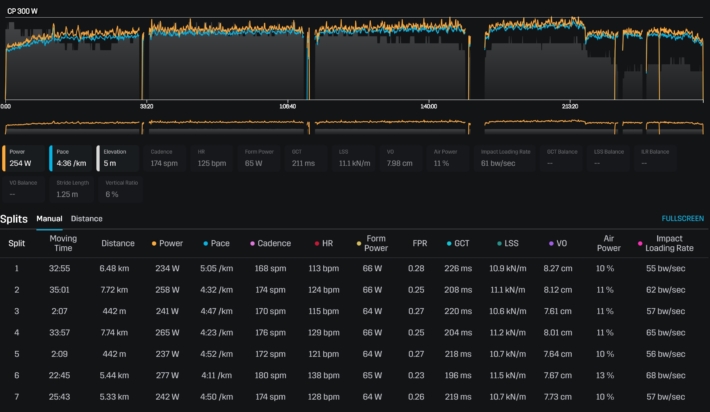Open the splits table in FULLSCREEN
Viewport: 710px width, 412px height.
(682, 218)
